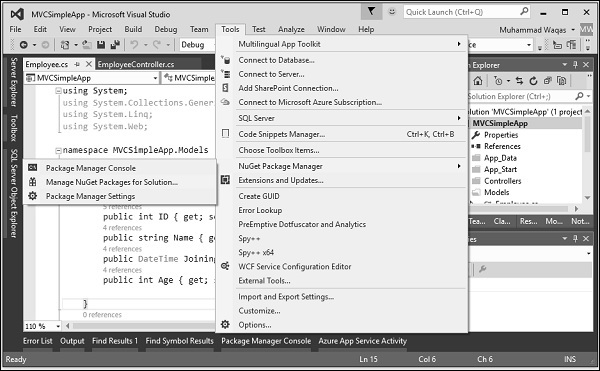Image resolution: width=600 pixels, height=371 pixels.
Task: Close the Employee.cs tab
Action: pos(89,64)
